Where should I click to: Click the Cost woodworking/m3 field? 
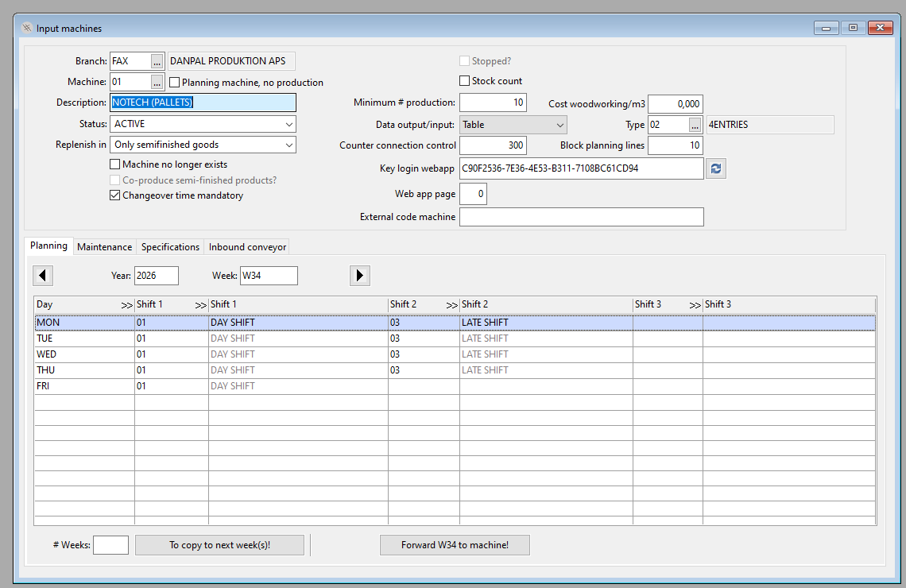pyautogui.click(x=676, y=104)
